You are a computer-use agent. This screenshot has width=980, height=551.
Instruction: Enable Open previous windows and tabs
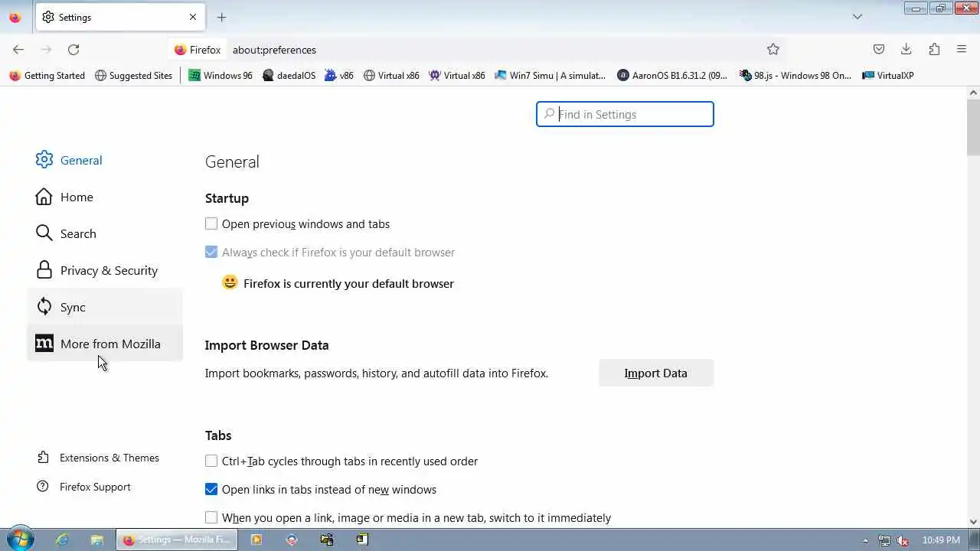pos(211,224)
